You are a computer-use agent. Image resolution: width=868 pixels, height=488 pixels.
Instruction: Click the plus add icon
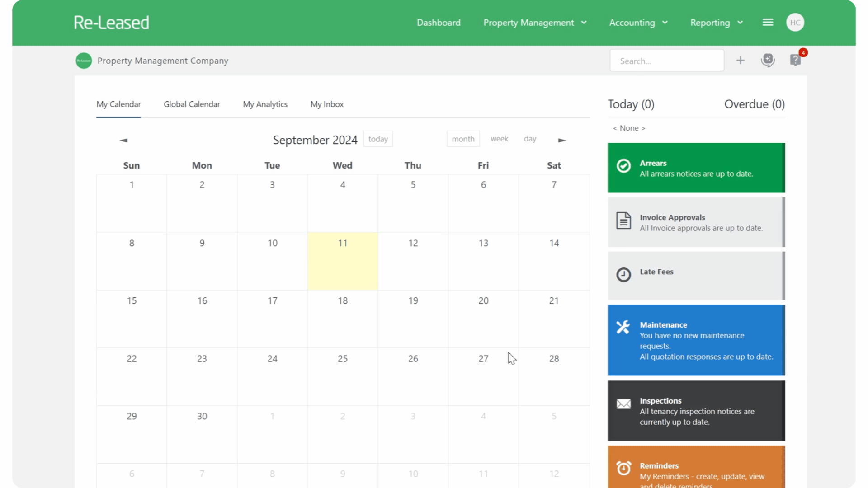click(x=741, y=61)
